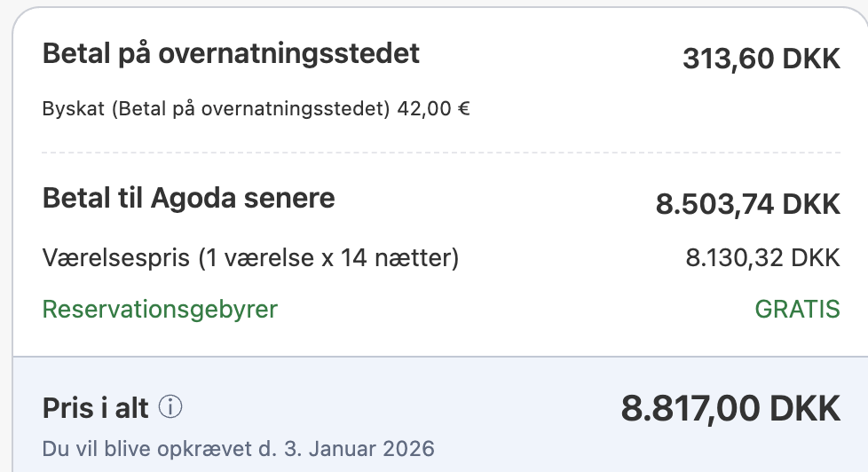Image resolution: width=868 pixels, height=472 pixels.
Task: Select the 8.130,32 DKK room price
Action: coord(762,258)
